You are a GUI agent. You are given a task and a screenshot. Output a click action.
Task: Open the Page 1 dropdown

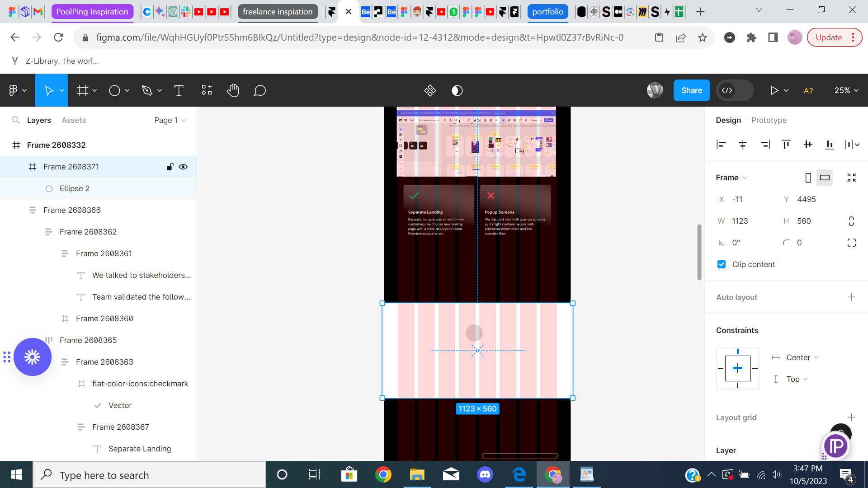coord(170,120)
